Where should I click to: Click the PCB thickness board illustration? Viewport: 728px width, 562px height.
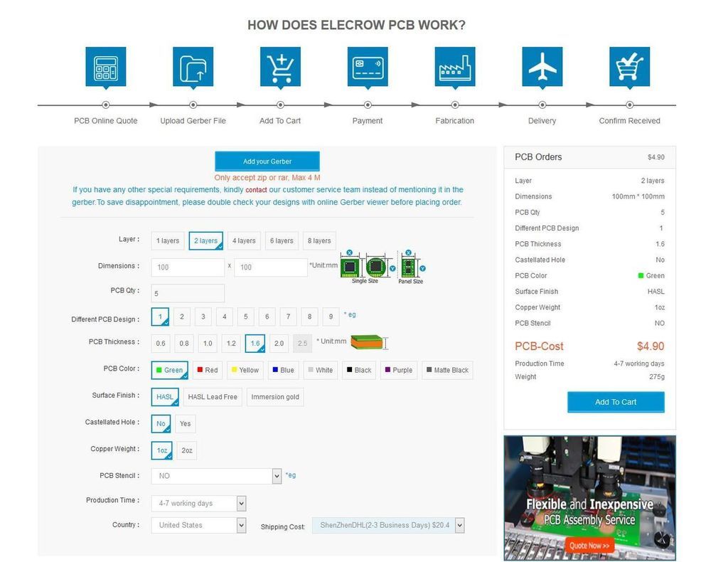tap(367, 342)
